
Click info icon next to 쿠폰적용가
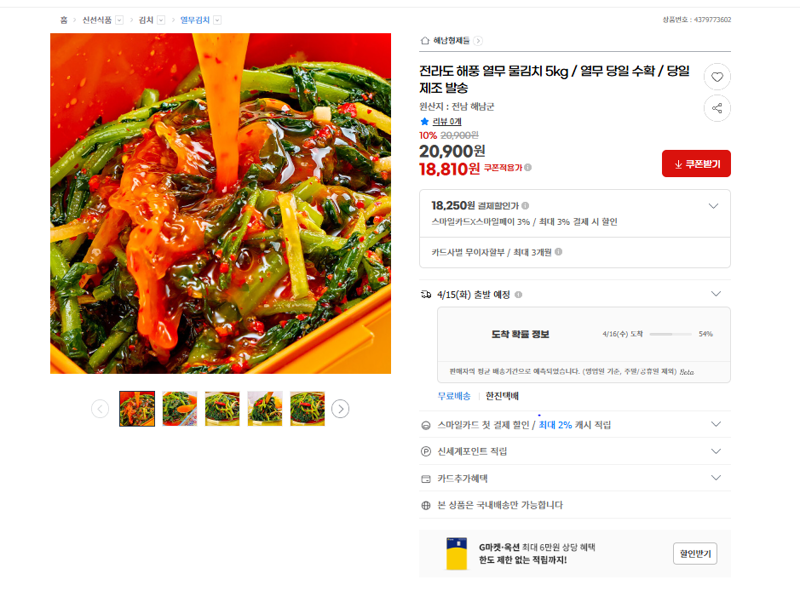pyautogui.click(x=528, y=167)
